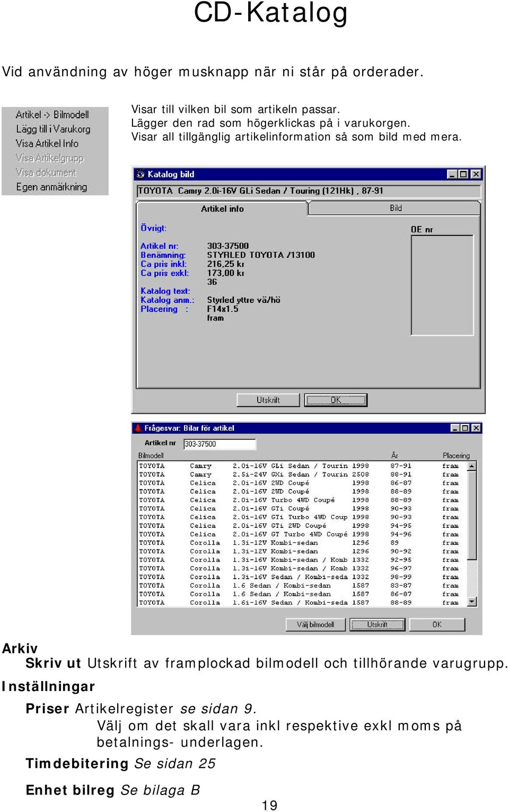Select 'Lägg till i Varukorg' menu entry
509x812 pixels.
53,129
